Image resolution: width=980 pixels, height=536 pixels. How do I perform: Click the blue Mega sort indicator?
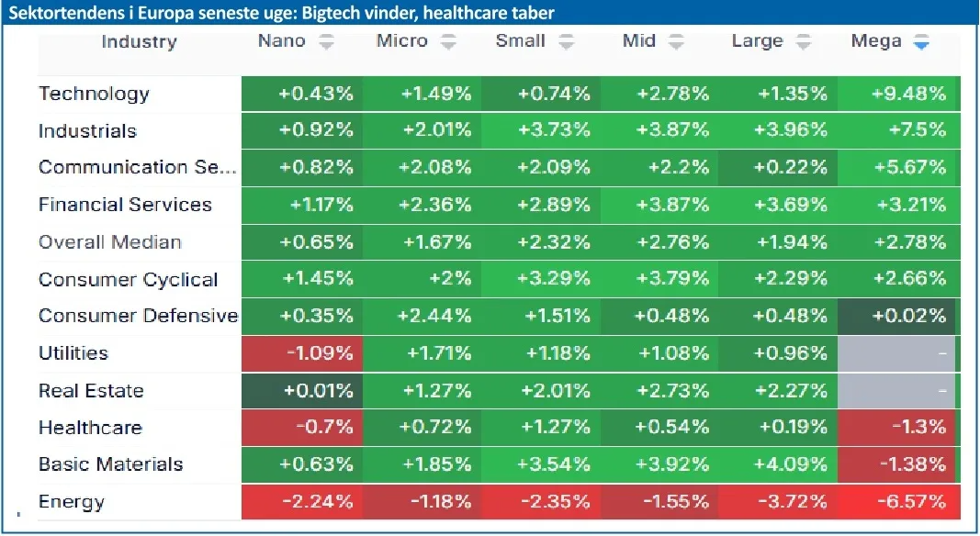pyautogui.click(x=921, y=42)
